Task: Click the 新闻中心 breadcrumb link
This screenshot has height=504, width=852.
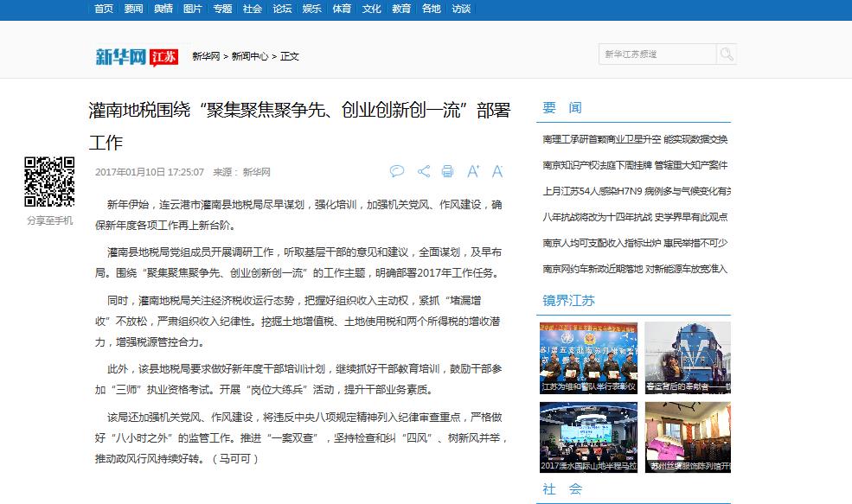Action: click(x=249, y=56)
